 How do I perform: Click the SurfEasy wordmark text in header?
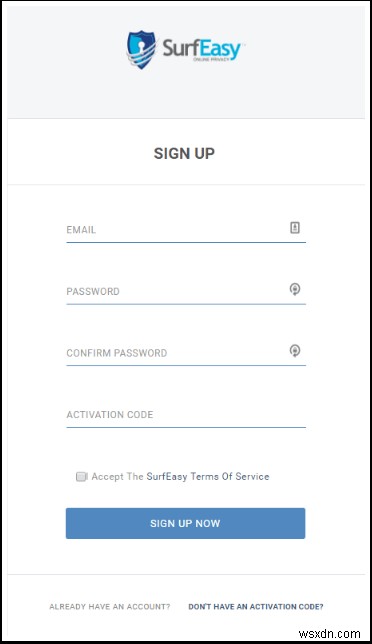click(201, 48)
